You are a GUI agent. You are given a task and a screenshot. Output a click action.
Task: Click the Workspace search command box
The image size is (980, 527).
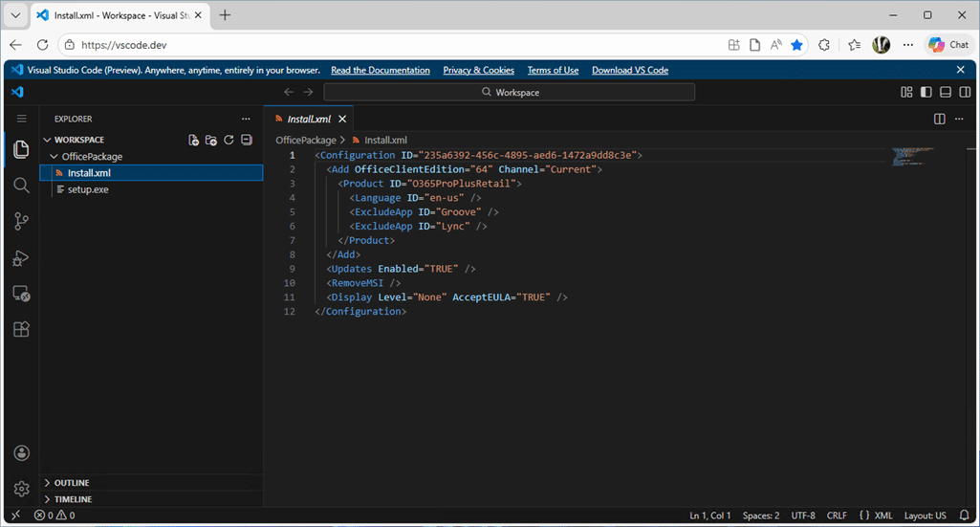[509, 93]
